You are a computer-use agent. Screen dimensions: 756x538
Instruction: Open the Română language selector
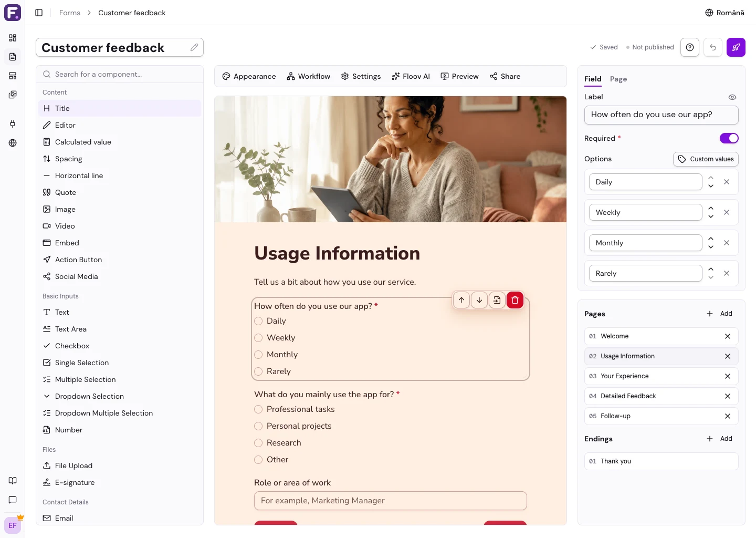[724, 13]
